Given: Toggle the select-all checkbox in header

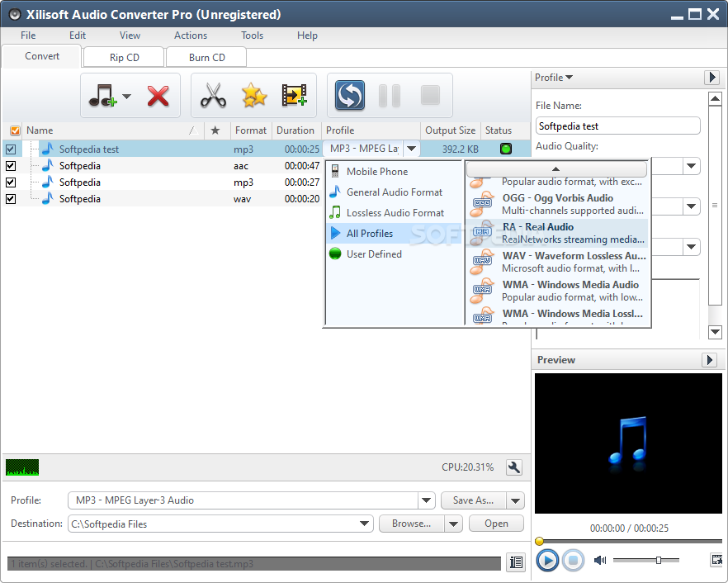Looking at the screenshot, I should click(x=15, y=130).
